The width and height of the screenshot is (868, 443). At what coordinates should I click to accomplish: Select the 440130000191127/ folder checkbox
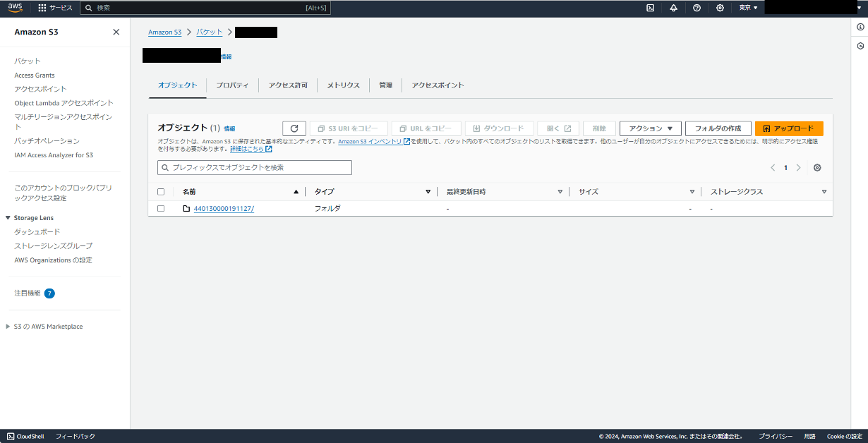(161, 209)
